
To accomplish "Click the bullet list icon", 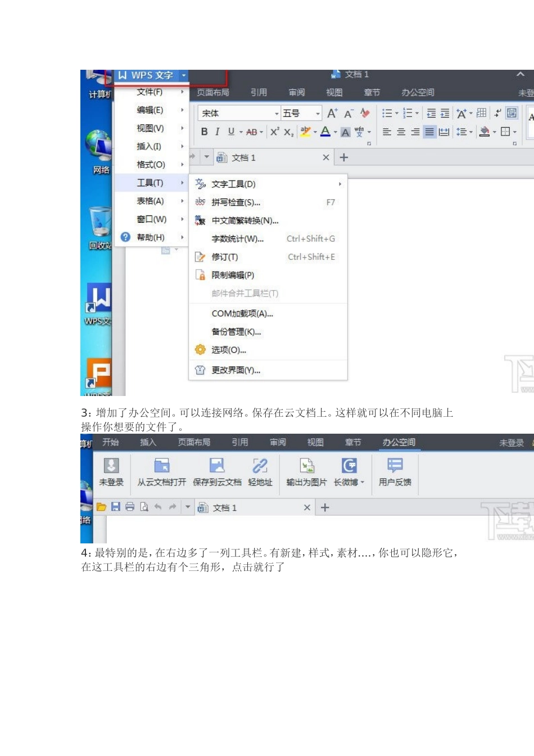I will coord(387,114).
